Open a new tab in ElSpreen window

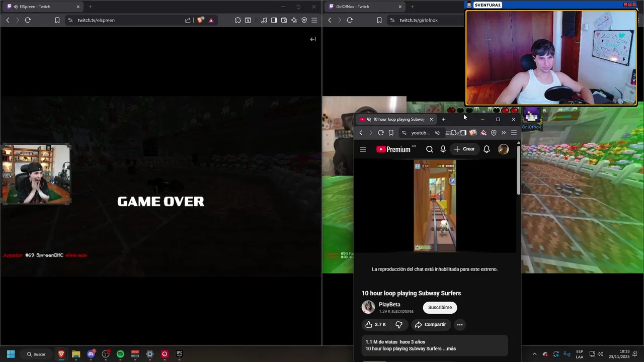(x=91, y=7)
